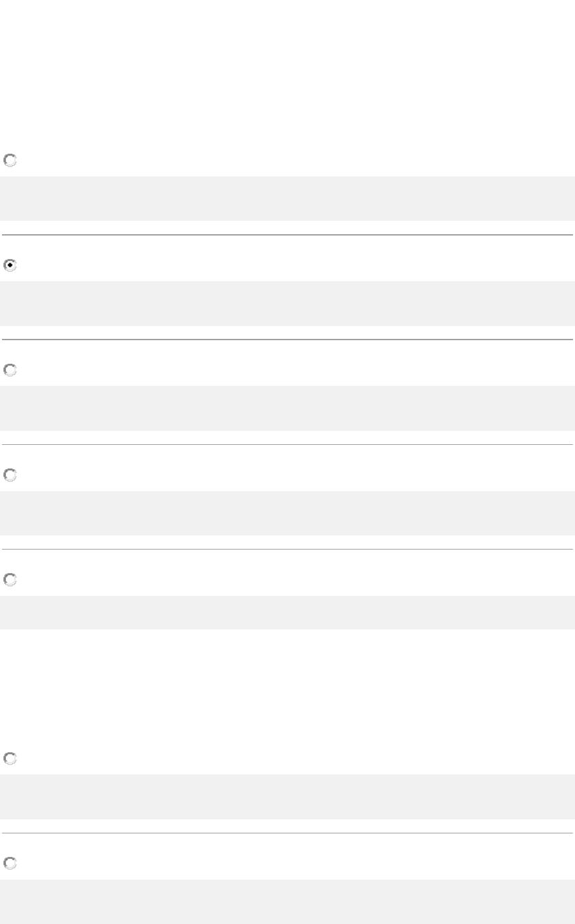Click the gray box below the selected radio button
Image resolution: width=575 pixels, height=924 pixels.
pos(287,303)
